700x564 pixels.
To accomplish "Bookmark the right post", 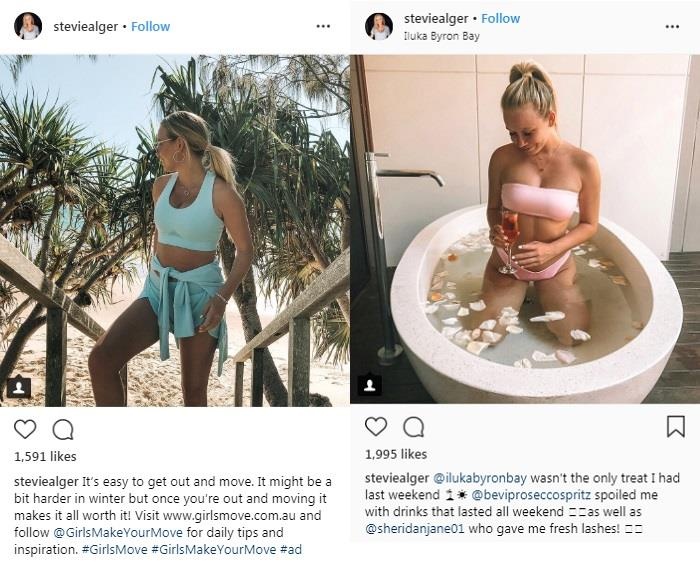I will pos(676,427).
